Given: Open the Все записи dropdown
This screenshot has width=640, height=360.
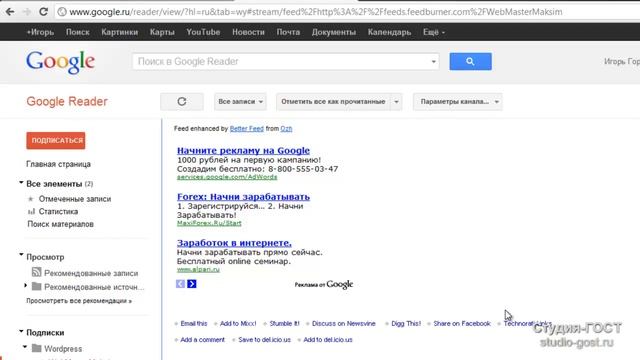Looking at the screenshot, I should click(240, 102).
